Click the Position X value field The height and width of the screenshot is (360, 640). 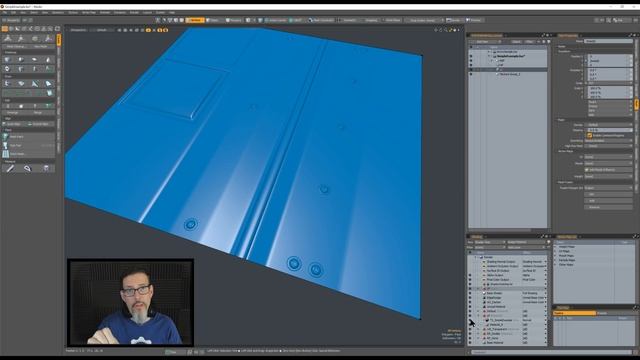pos(610,56)
